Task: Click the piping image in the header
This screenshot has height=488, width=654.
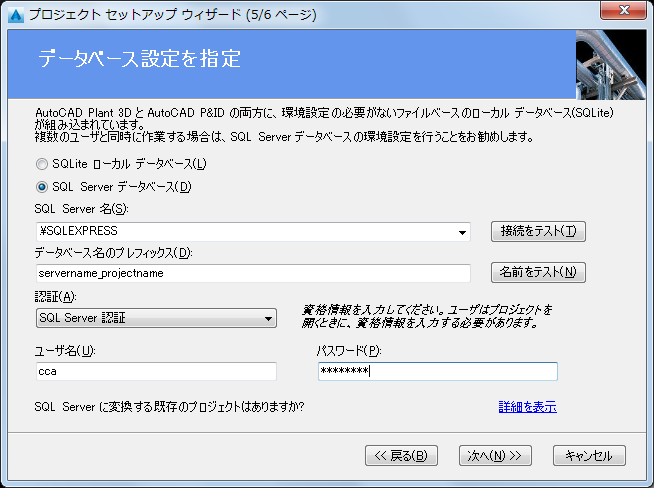Action: click(611, 64)
